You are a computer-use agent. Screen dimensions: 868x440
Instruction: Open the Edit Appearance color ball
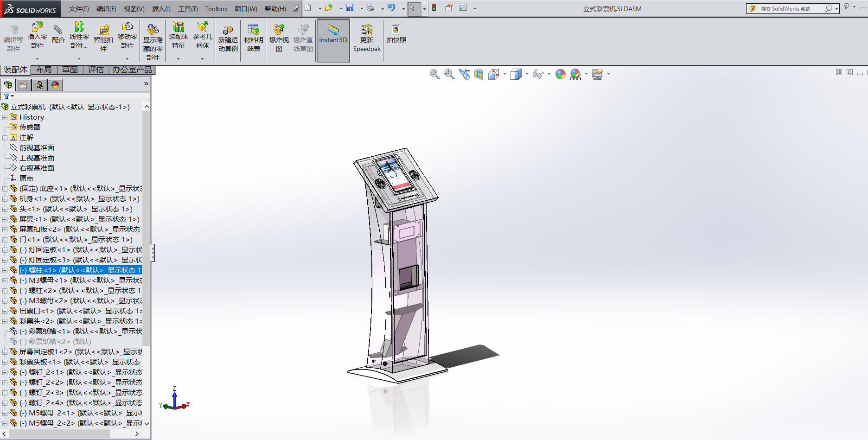pyautogui.click(x=561, y=74)
